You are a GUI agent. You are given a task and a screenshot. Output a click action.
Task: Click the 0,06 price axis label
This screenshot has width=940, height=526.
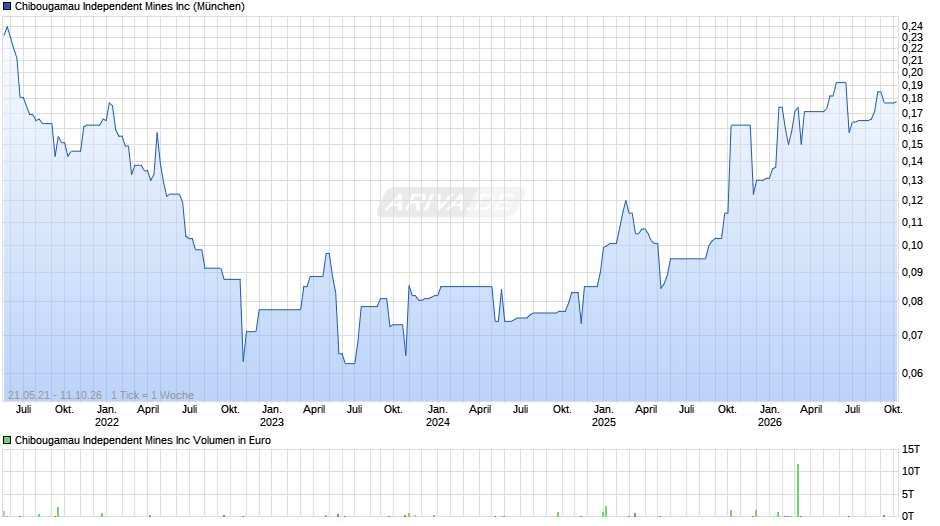[912, 374]
